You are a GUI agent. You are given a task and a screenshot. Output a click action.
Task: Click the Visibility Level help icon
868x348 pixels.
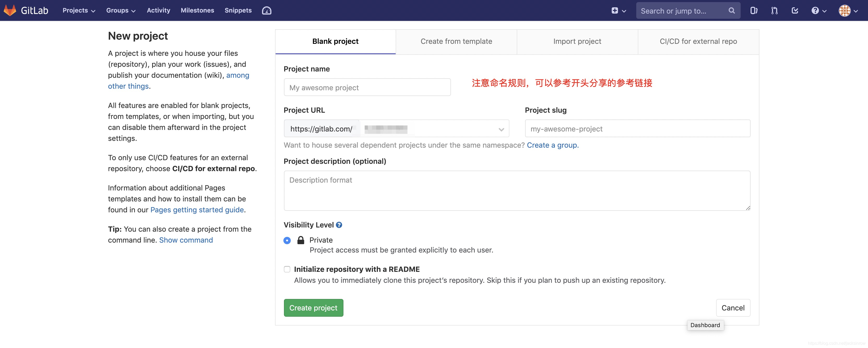(339, 225)
